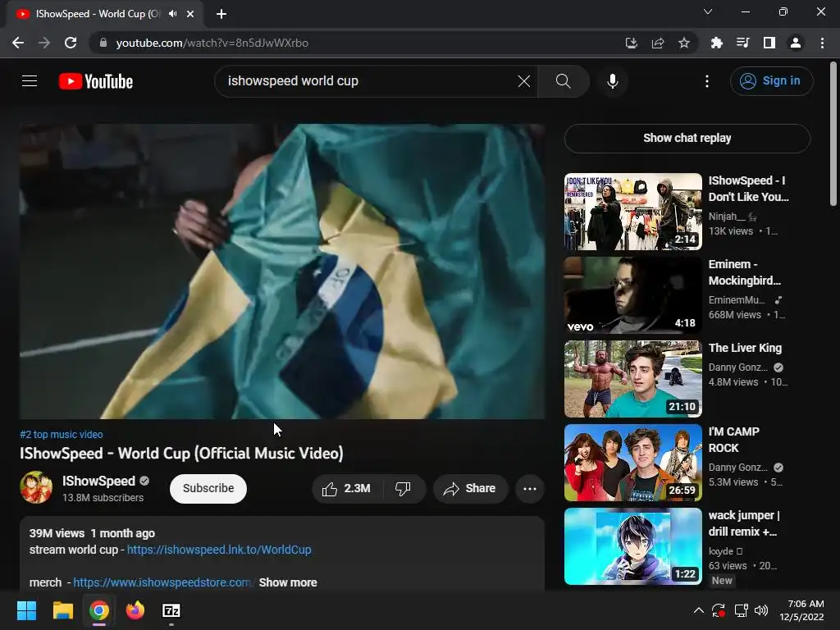This screenshot has height=630, width=840.
Task: Open File Explorer from taskbar
Action: click(62, 610)
